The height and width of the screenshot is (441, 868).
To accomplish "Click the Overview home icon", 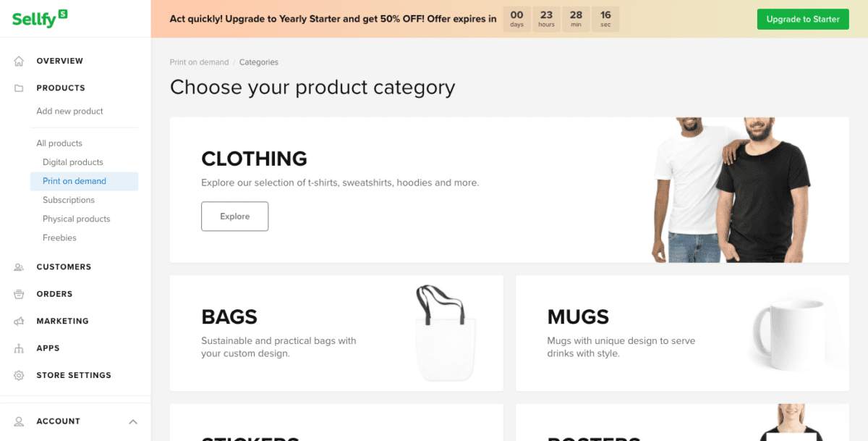I will (19, 61).
